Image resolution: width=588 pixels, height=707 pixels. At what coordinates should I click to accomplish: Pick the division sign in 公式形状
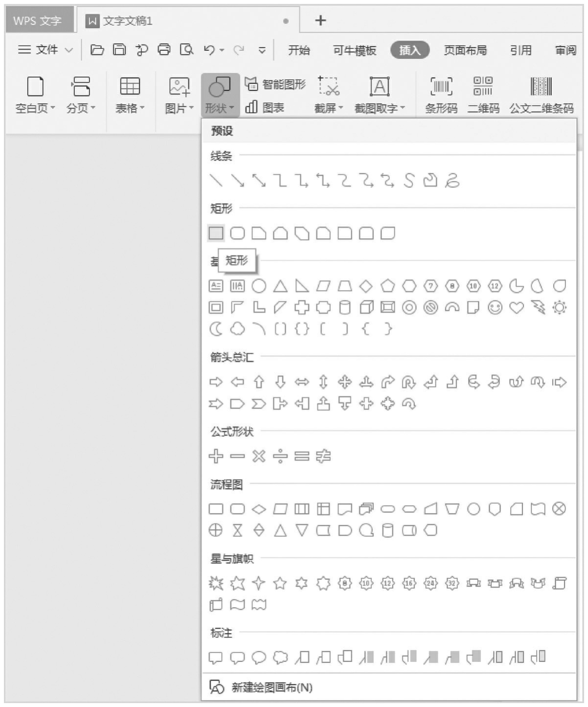pos(280,456)
